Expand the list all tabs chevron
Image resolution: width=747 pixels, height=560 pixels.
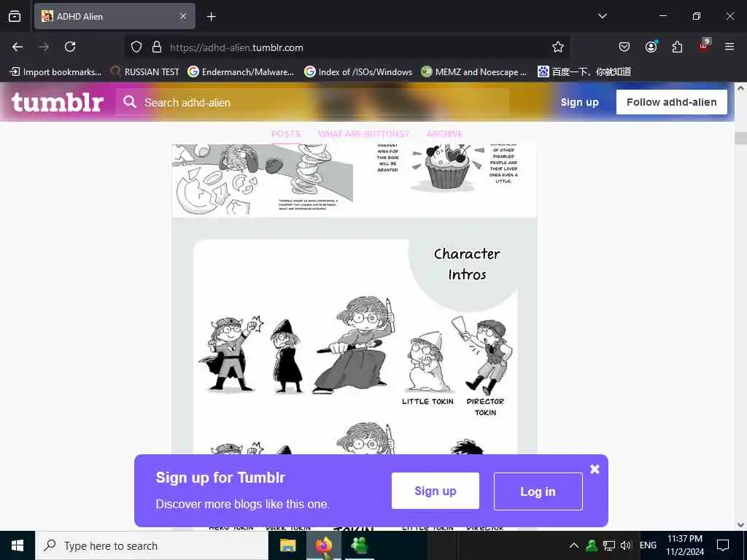point(602,16)
